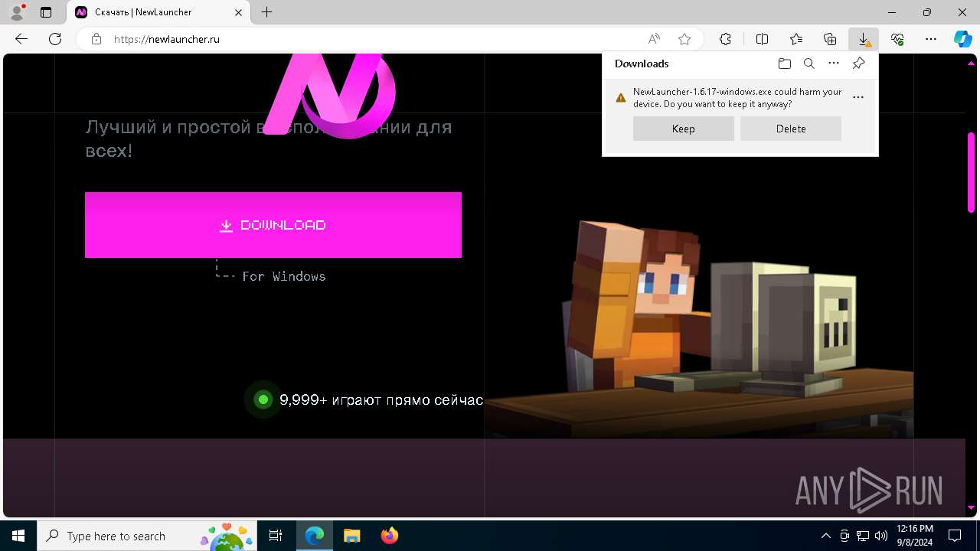Show hidden system tray icons
This screenshot has width=980, height=551.
pyautogui.click(x=825, y=536)
